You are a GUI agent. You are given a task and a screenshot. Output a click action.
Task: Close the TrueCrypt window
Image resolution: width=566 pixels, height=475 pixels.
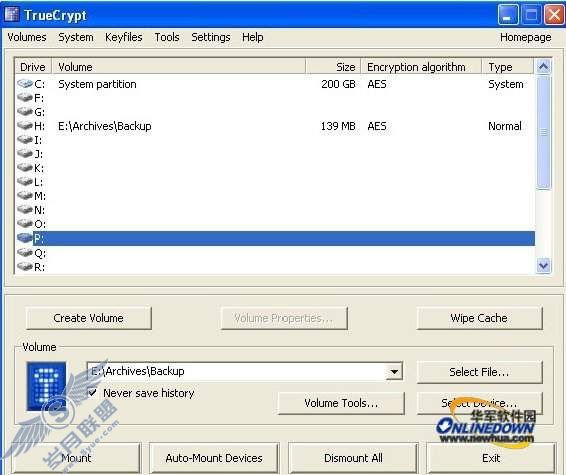(x=554, y=15)
